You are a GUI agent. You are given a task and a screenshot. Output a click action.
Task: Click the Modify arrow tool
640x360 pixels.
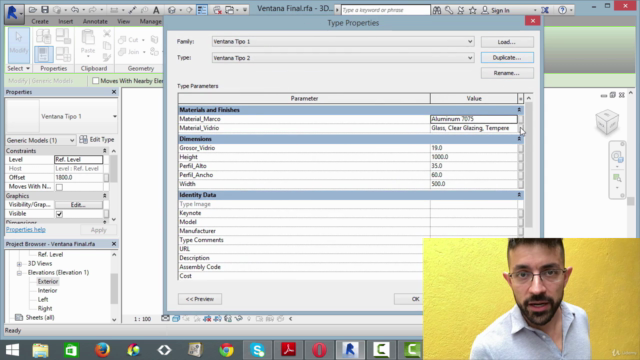(18, 45)
